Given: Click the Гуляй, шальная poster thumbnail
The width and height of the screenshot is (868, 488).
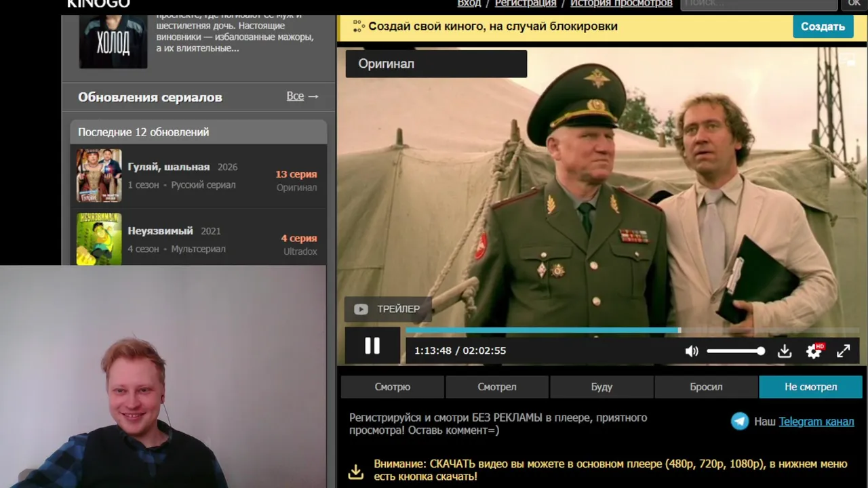Looking at the screenshot, I should [x=99, y=176].
